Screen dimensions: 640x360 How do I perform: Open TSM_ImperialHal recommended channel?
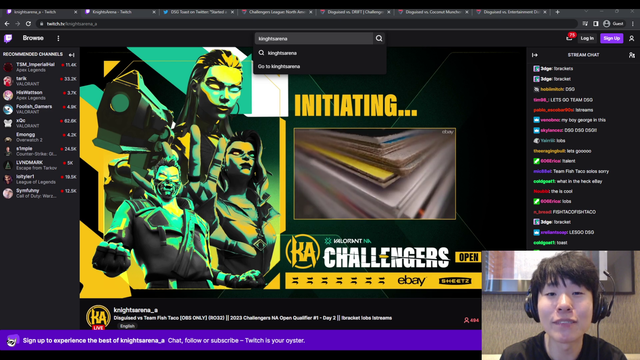(x=40, y=67)
